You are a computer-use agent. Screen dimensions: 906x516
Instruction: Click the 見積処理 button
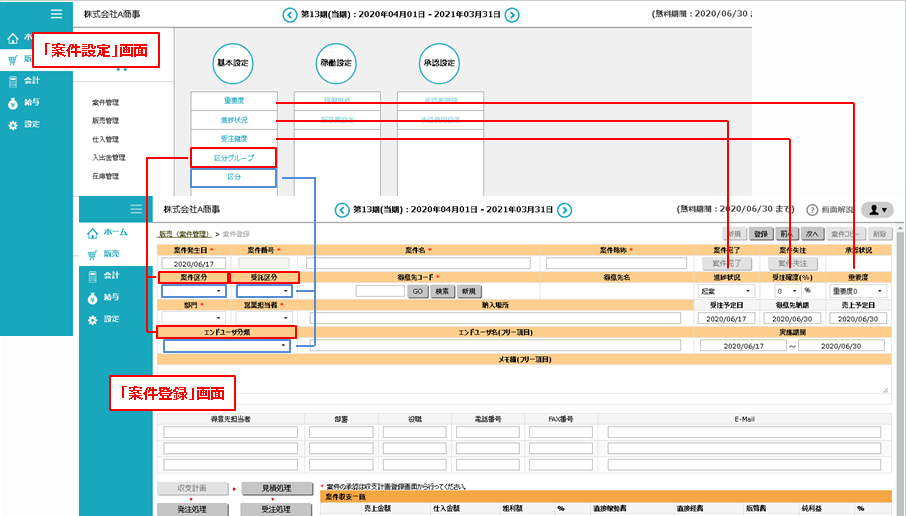[271, 488]
